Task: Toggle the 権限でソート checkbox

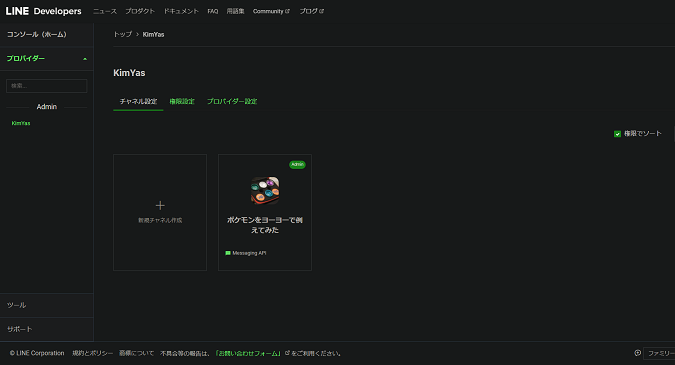Action: click(x=617, y=134)
